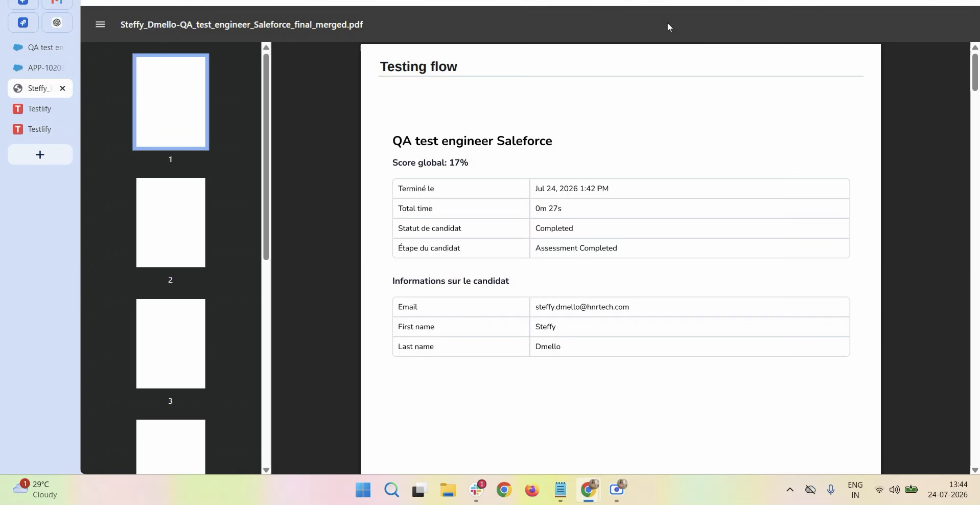Open the clock and date calendar

pyautogui.click(x=948, y=490)
